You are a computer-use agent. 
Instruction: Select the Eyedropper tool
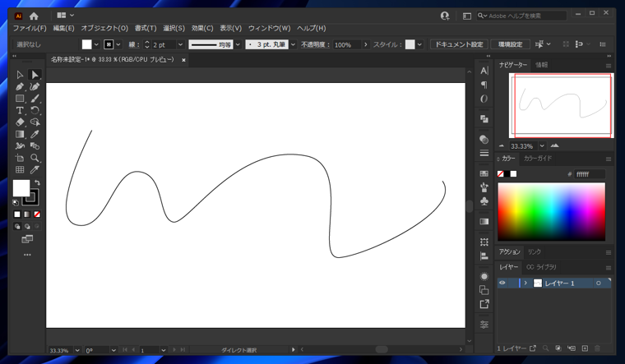tap(35, 134)
